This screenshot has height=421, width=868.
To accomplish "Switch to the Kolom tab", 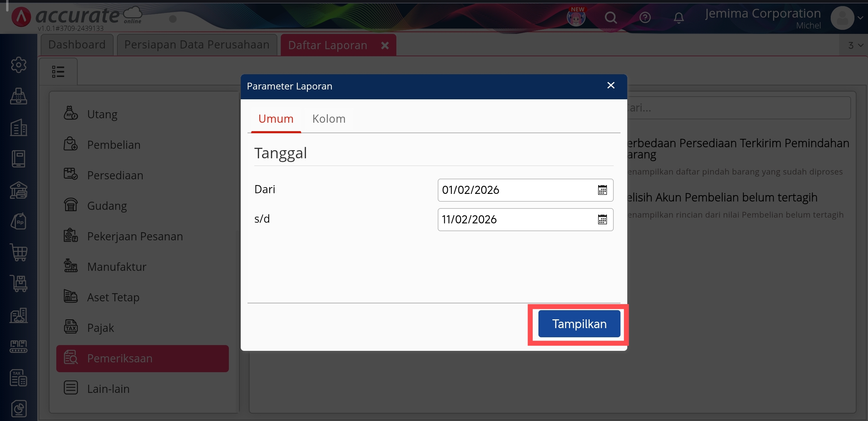I will click(x=329, y=119).
